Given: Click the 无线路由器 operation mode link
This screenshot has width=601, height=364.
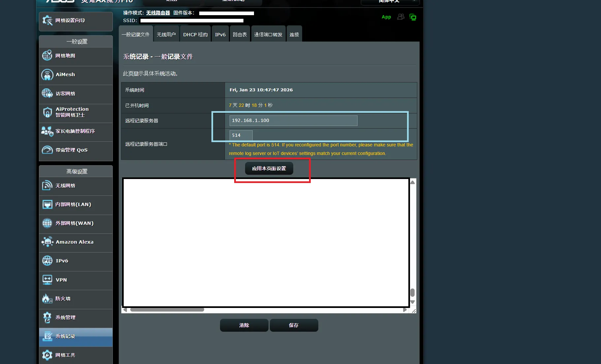Looking at the screenshot, I should [158, 13].
